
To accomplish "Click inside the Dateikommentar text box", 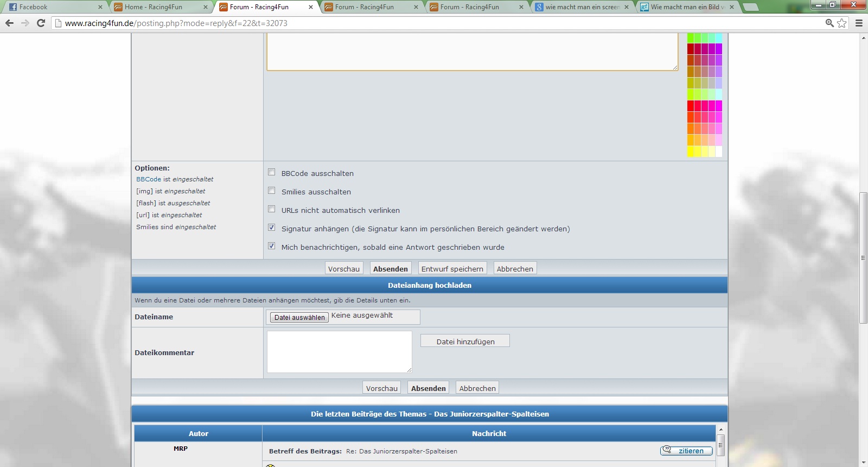I will [x=339, y=351].
